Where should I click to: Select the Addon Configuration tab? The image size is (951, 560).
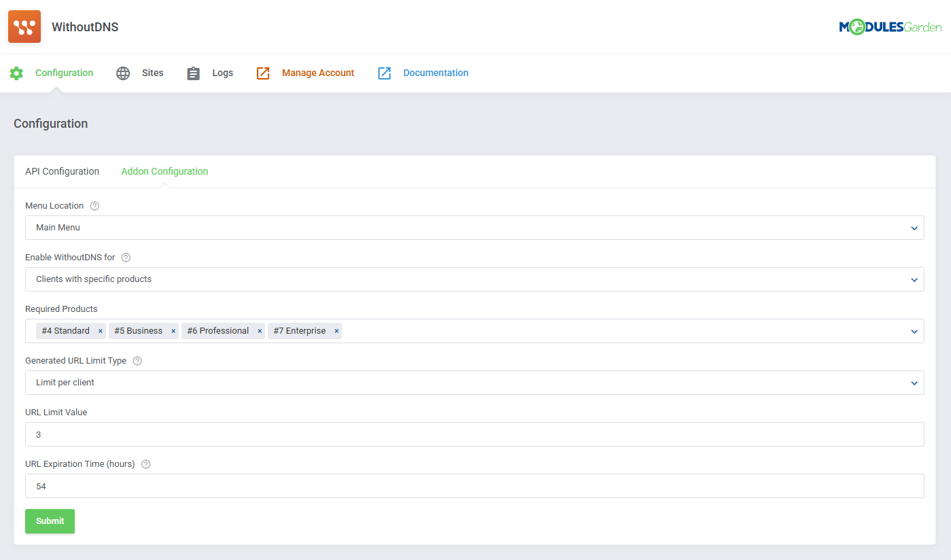165,171
